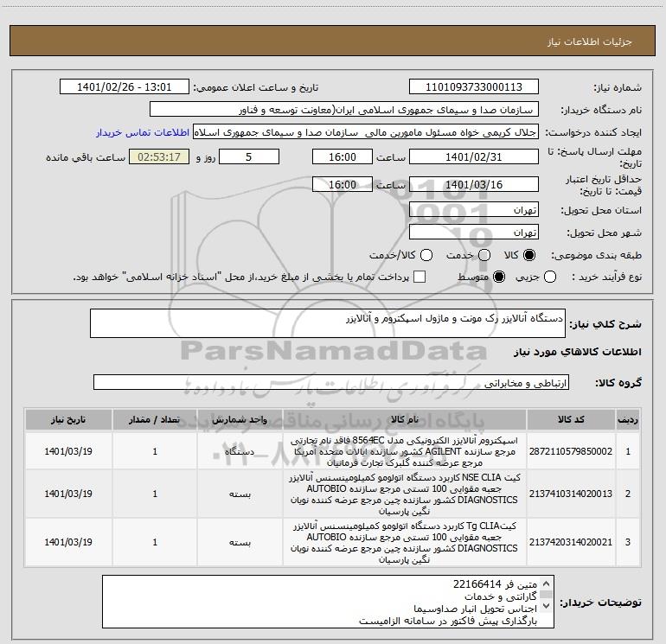The image size is (666, 644).
Task: Click تاریخ نیاز column header
Action: point(68,419)
